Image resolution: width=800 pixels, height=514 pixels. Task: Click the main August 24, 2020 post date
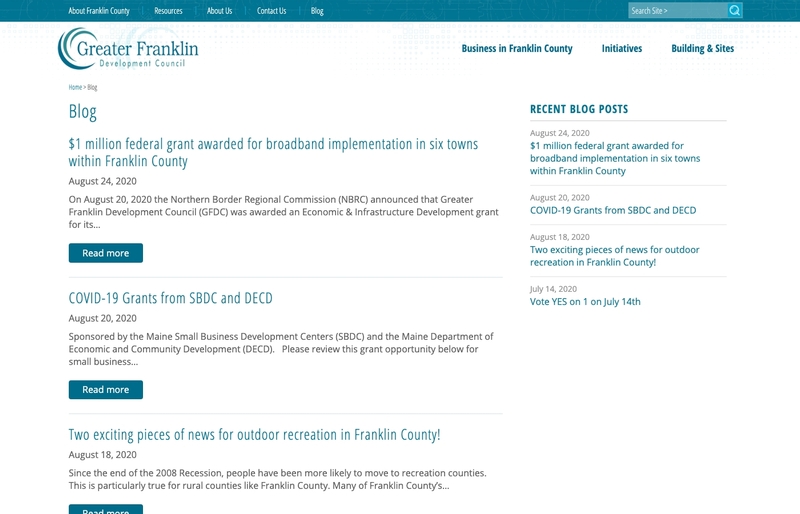103,181
